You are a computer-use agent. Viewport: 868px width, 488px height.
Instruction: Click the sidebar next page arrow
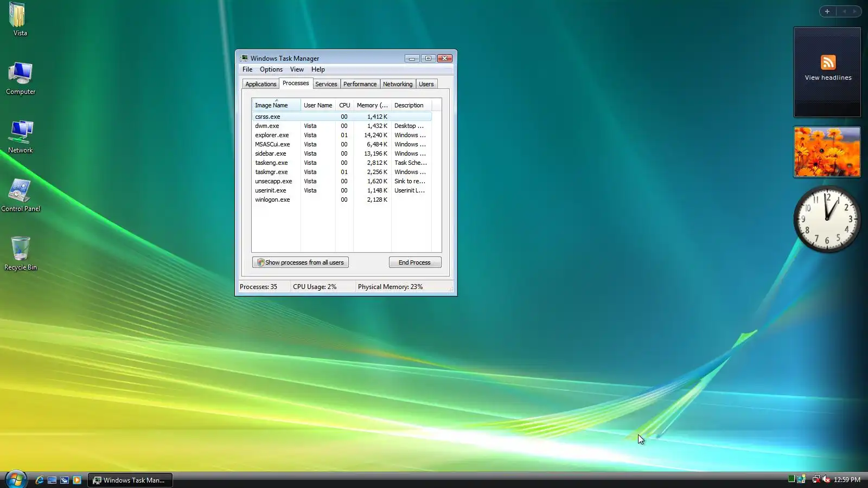[x=854, y=11]
